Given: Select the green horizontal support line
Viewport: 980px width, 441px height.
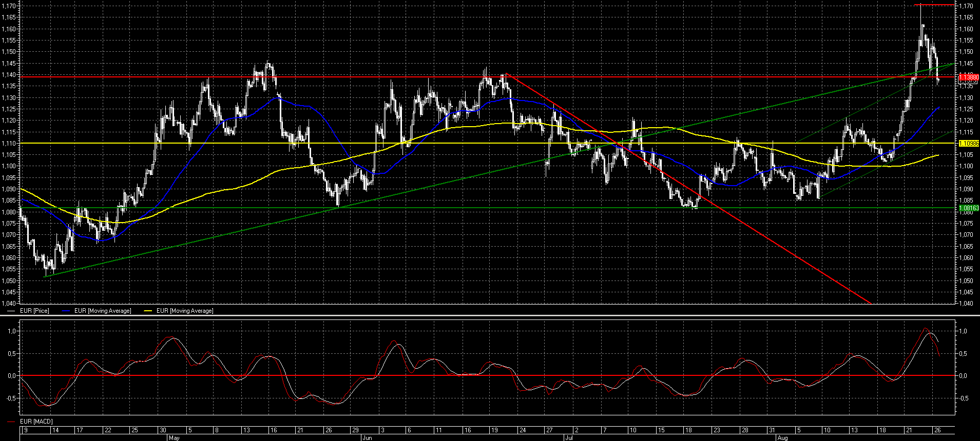Looking at the screenshot, I should pos(513,208).
